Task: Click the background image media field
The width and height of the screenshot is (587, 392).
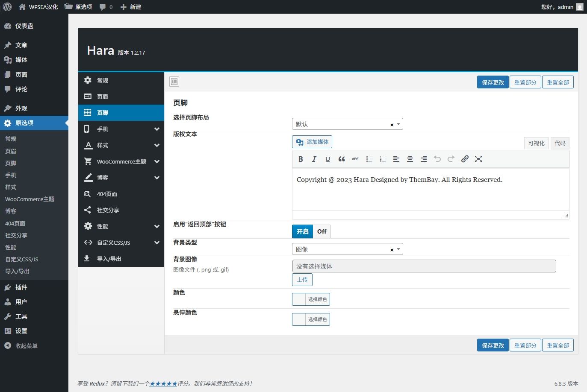Action: [x=424, y=266]
